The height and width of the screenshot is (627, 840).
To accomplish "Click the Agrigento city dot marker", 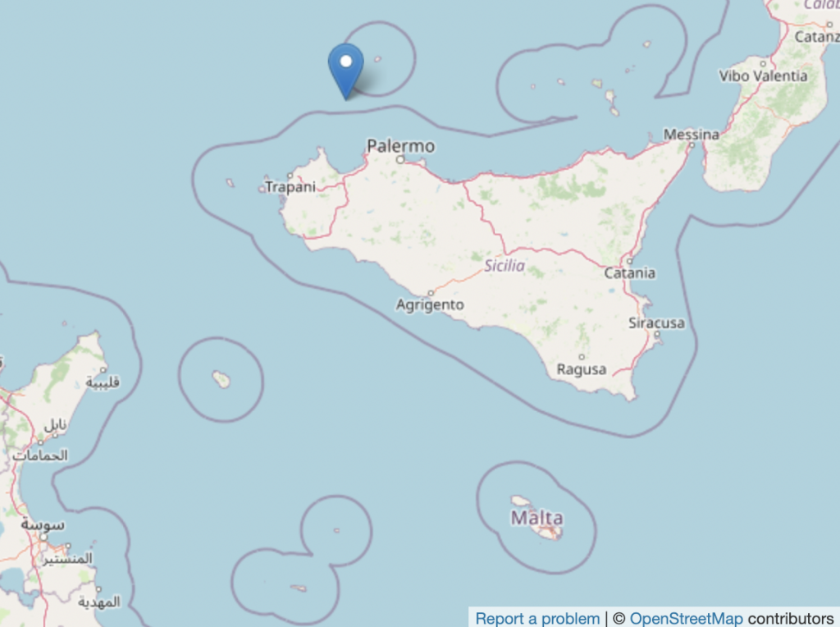I will 431,293.
